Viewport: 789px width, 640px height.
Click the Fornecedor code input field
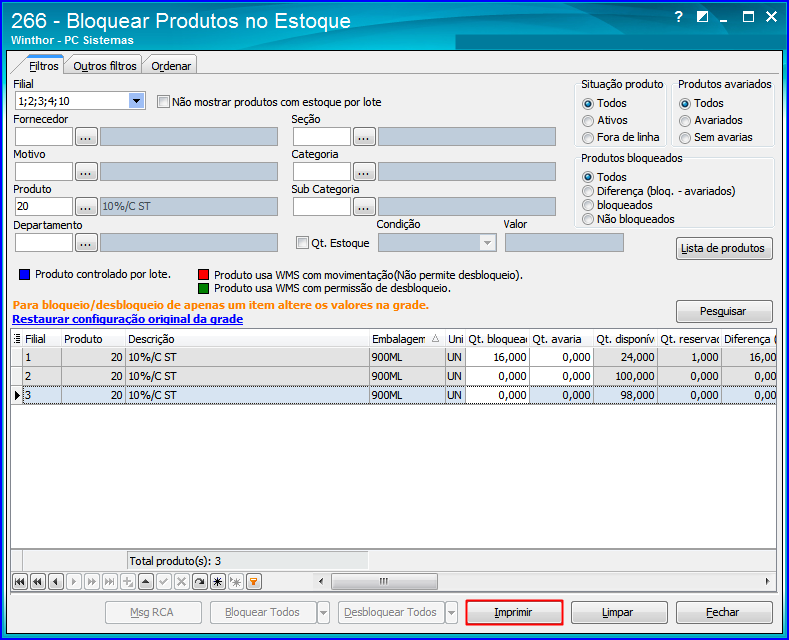pyautogui.click(x=44, y=137)
